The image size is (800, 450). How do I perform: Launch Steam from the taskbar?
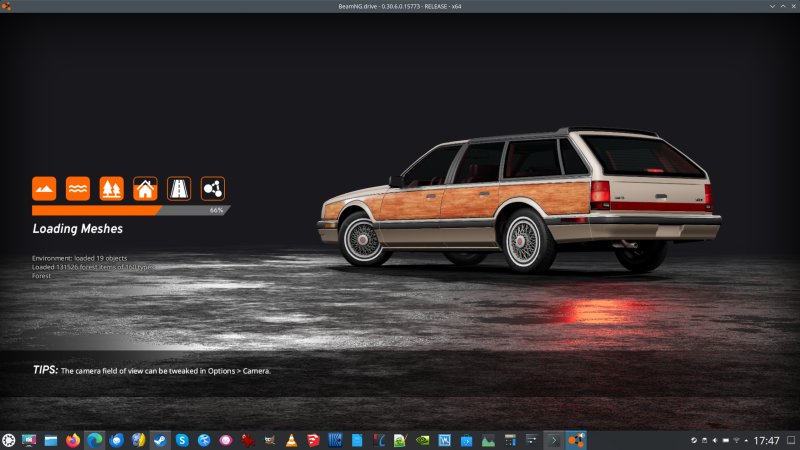click(x=160, y=440)
